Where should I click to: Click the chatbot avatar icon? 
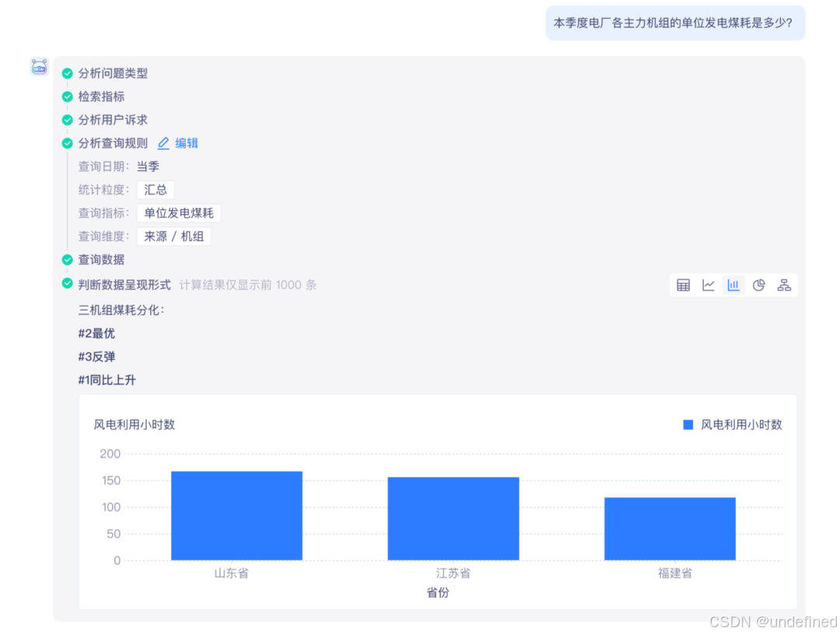point(39,67)
